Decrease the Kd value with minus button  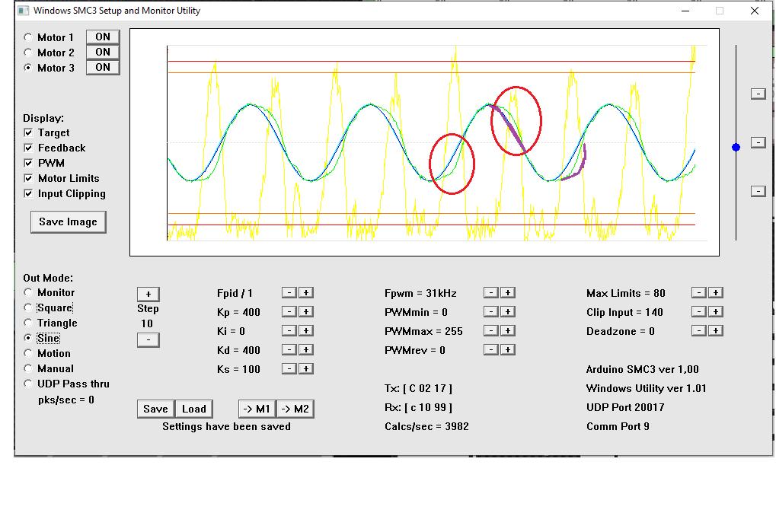pyautogui.click(x=289, y=349)
